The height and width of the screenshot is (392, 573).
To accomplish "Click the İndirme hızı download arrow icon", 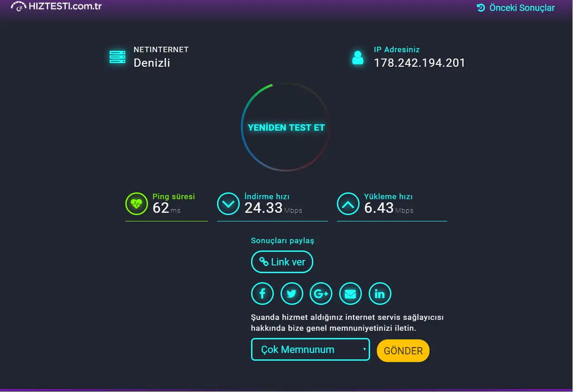I will [x=228, y=204].
